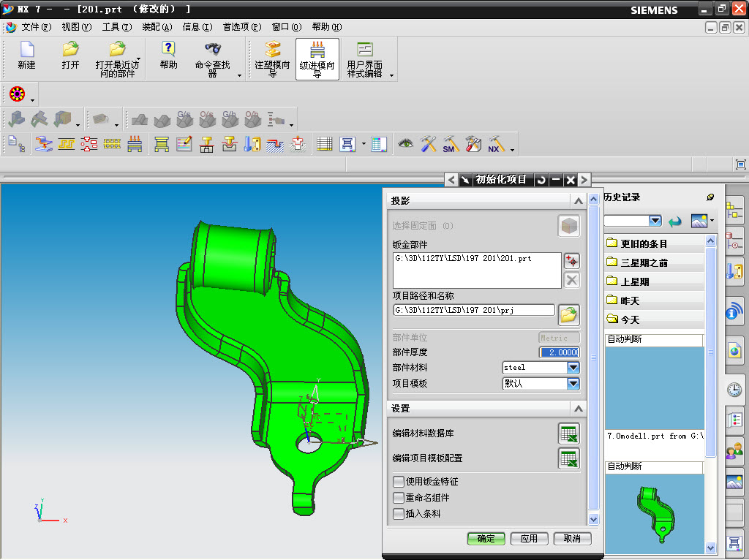The image size is (749, 560).
Task: Go to previous dialog with left arrow
Action: pos(451,180)
